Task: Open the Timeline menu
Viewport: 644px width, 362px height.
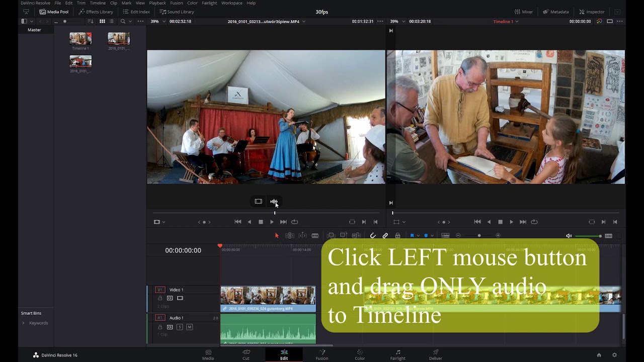Action: tap(98, 3)
